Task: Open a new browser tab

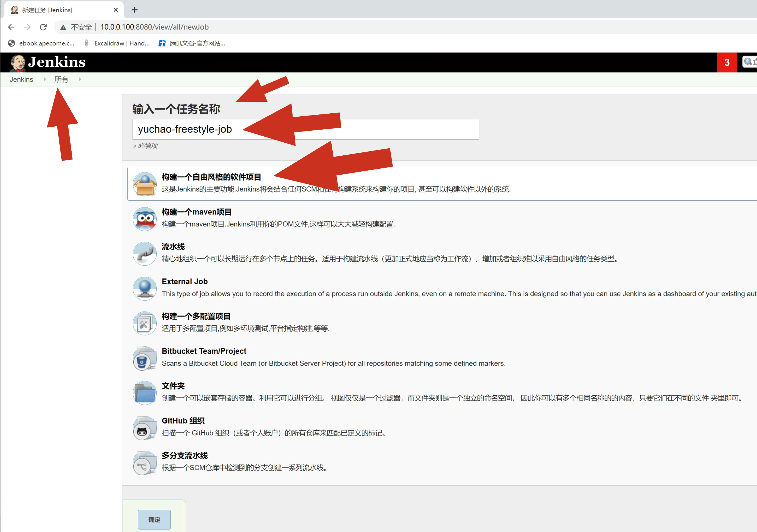Action: coord(134,10)
